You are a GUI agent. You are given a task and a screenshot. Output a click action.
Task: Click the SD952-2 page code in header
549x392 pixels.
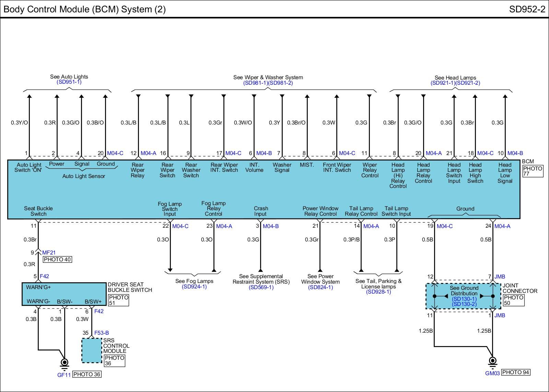[527, 9]
